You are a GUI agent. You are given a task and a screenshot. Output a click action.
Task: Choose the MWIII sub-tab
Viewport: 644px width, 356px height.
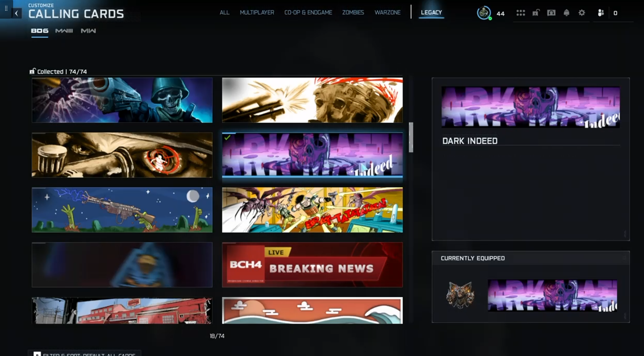64,31
